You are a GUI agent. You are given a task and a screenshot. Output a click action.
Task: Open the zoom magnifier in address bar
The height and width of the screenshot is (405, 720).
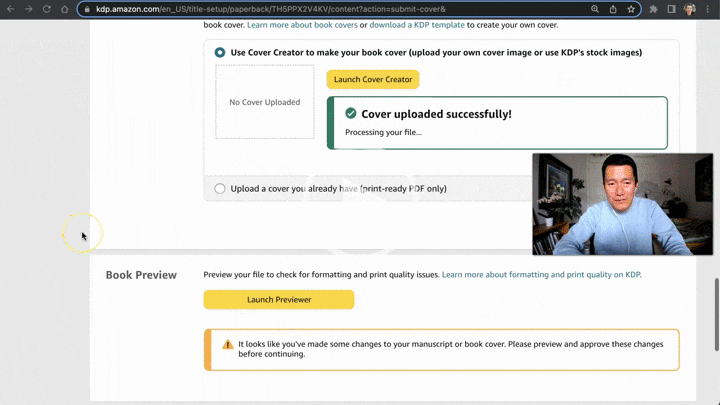(x=595, y=9)
